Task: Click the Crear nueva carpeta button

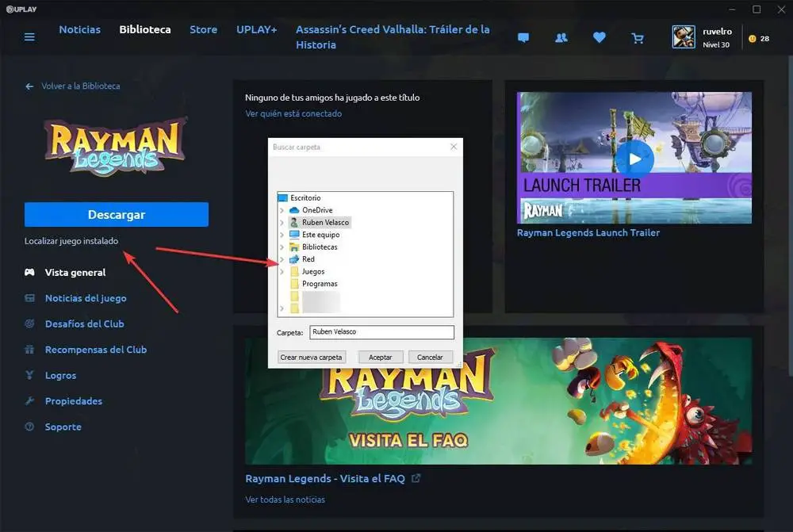Action: pos(311,357)
